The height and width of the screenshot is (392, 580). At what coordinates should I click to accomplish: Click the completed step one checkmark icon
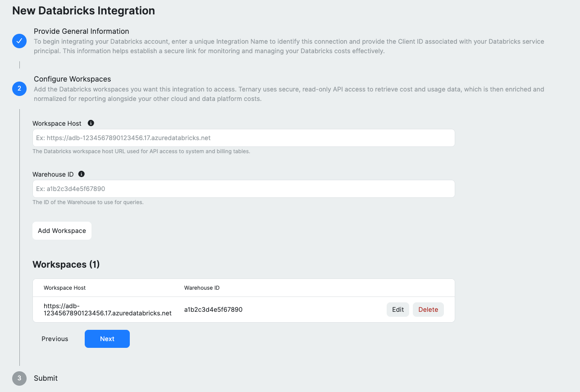pyautogui.click(x=19, y=41)
